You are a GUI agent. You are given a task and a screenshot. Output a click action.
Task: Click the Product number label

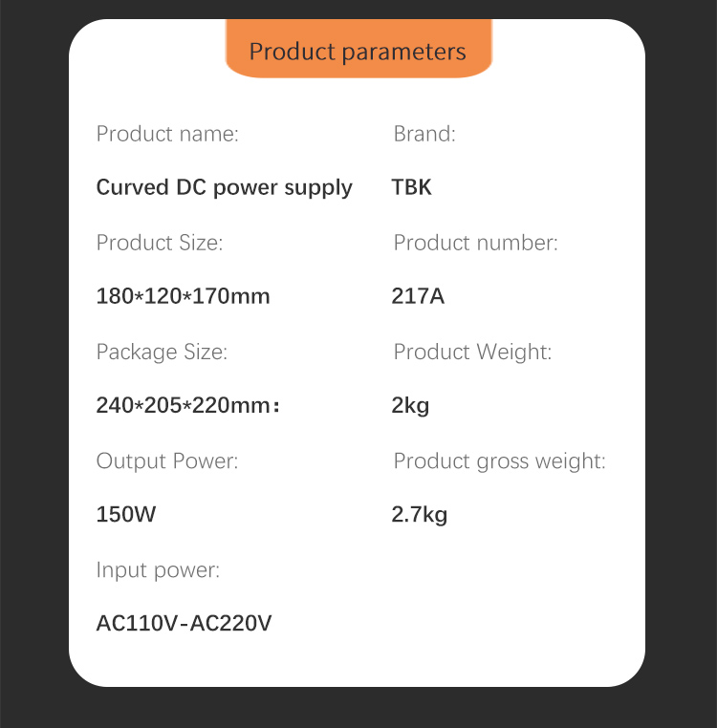(475, 243)
